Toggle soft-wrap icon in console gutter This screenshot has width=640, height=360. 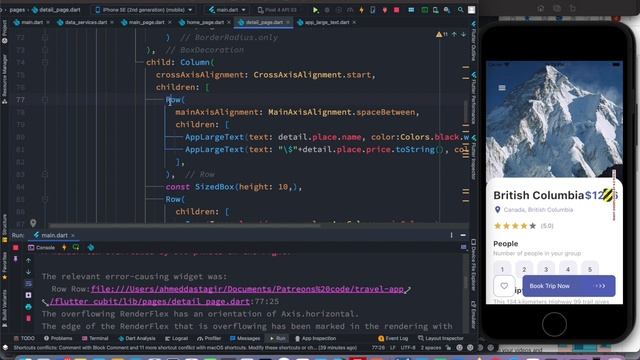coord(29,283)
